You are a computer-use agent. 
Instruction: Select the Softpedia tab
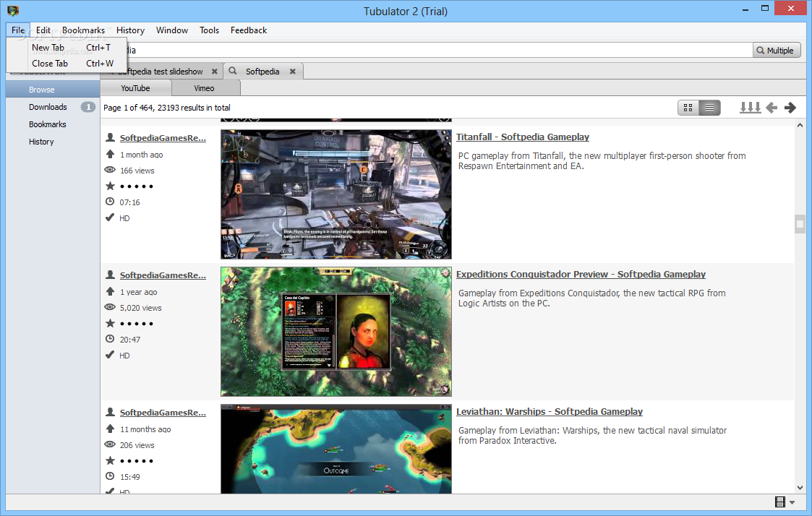coord(262,72)
